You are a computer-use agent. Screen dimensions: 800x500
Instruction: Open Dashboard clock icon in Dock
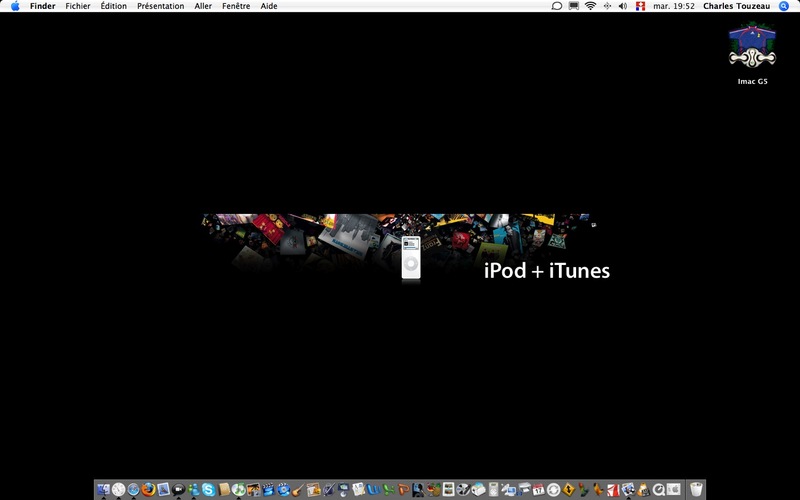coord(118,489)
